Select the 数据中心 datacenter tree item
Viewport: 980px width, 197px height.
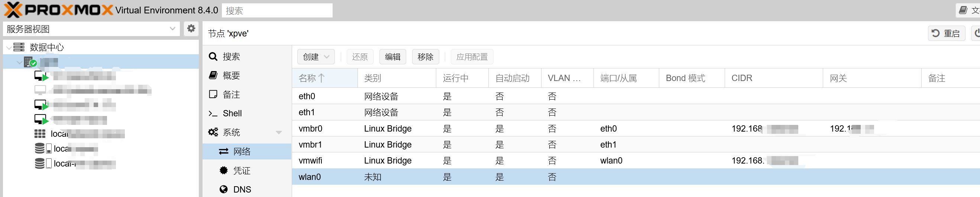[46, 48]
